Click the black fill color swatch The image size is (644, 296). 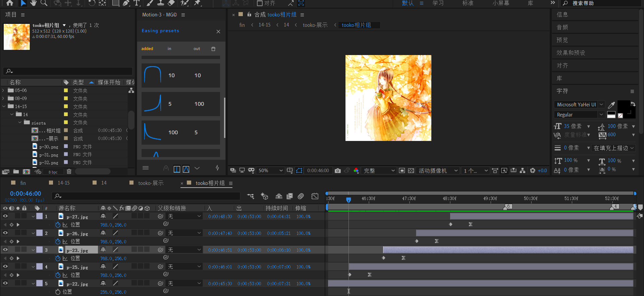click(624, 106)
